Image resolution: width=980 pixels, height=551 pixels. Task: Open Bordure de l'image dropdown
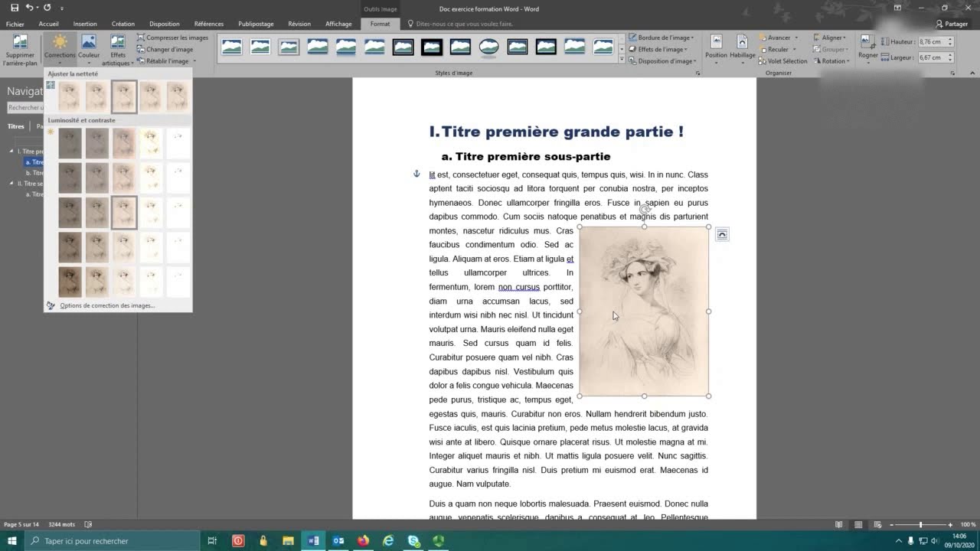coord(661,37)
